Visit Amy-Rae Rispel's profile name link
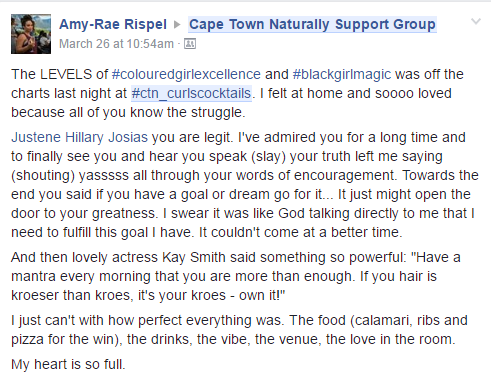 [113, 24]
